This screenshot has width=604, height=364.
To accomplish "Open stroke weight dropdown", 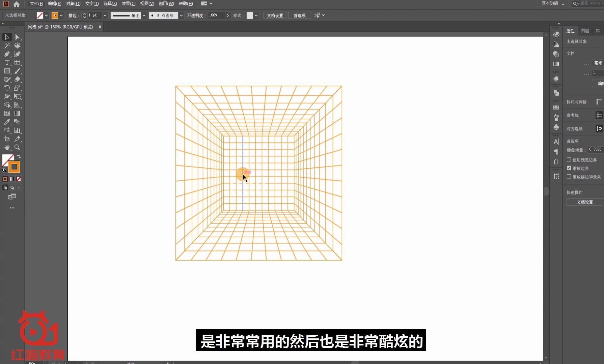I will tap(105, 16).
